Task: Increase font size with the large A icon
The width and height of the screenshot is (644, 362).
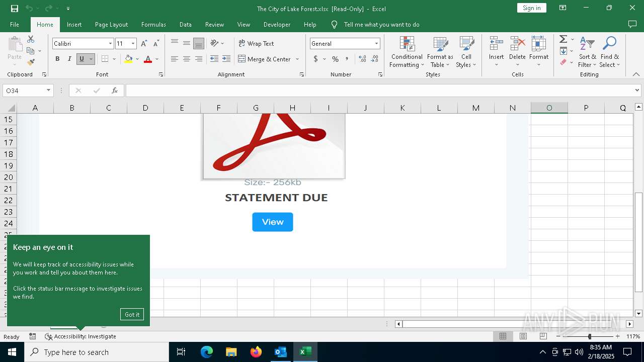Action: click(144, 44)
